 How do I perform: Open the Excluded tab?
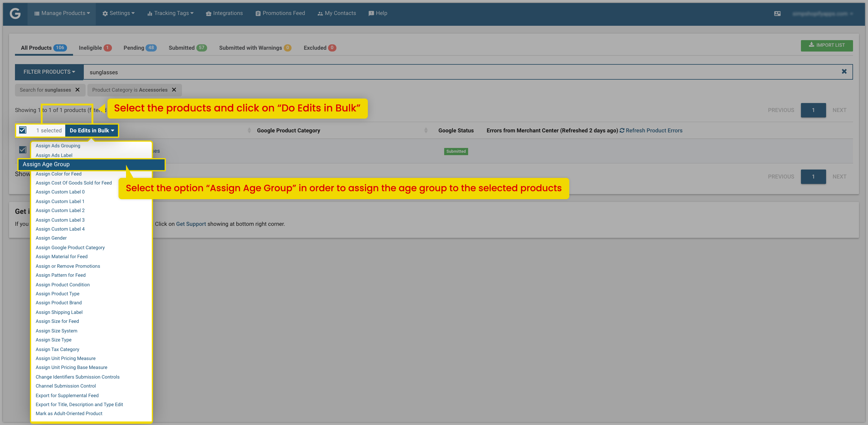coord(320,48)
